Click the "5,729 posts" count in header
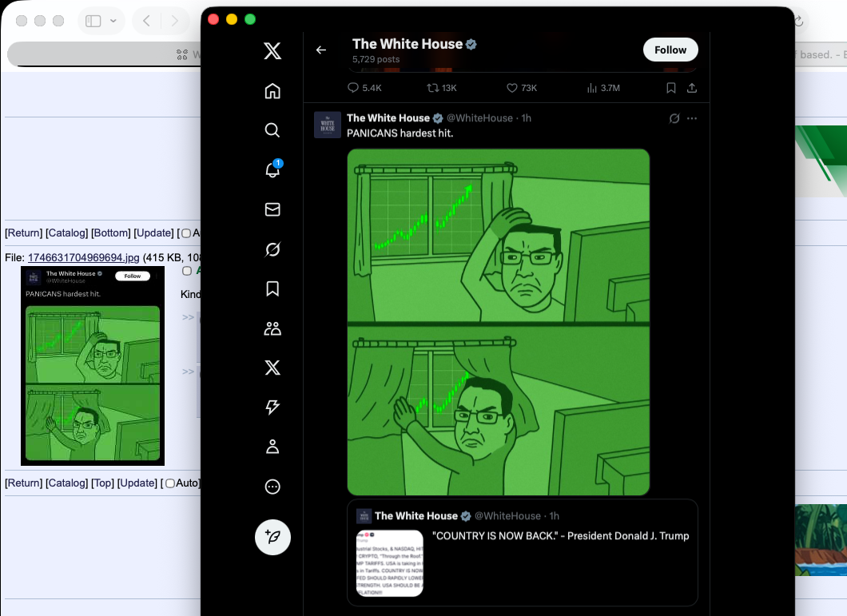The height and width of the screenshot is (616, 847). coord(376,59)
